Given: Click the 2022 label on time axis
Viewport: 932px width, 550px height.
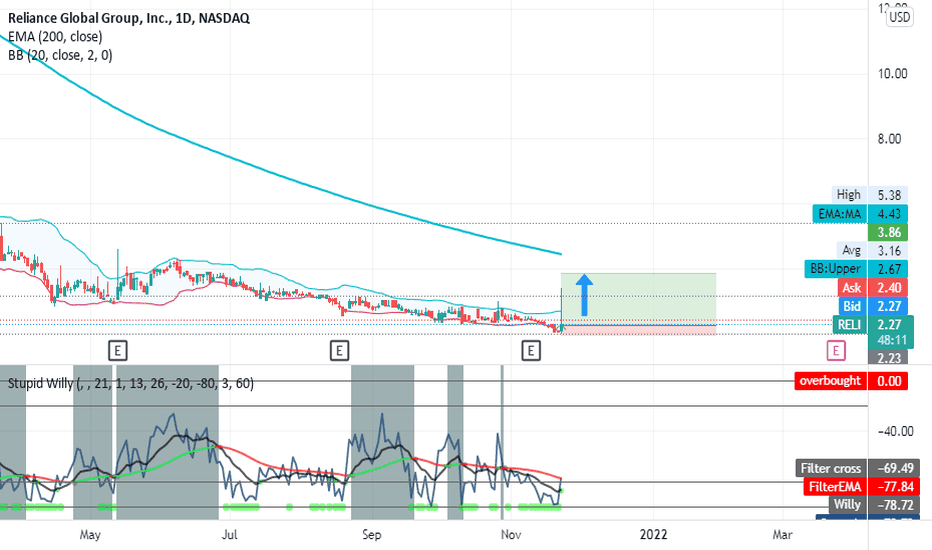Looking at the screenshot, I should point(653,535).
